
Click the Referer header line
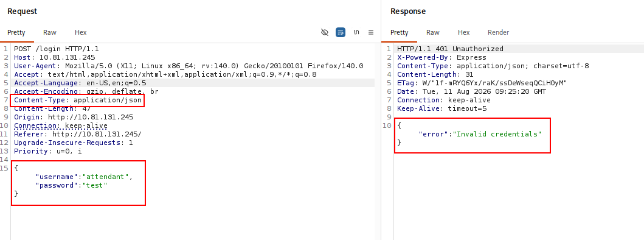78,134
